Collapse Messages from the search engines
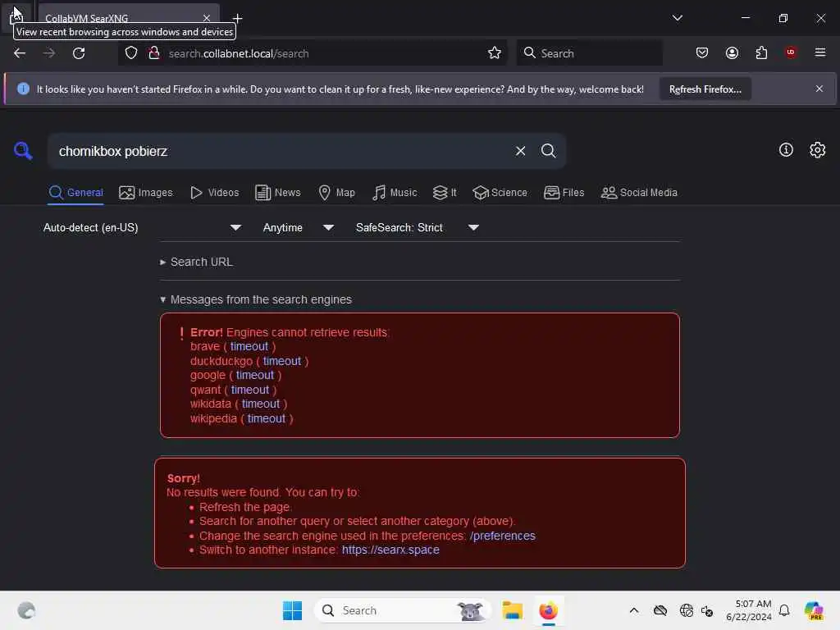Image resolution: width=840 pixels, height=630 pixels. (256, 299)
